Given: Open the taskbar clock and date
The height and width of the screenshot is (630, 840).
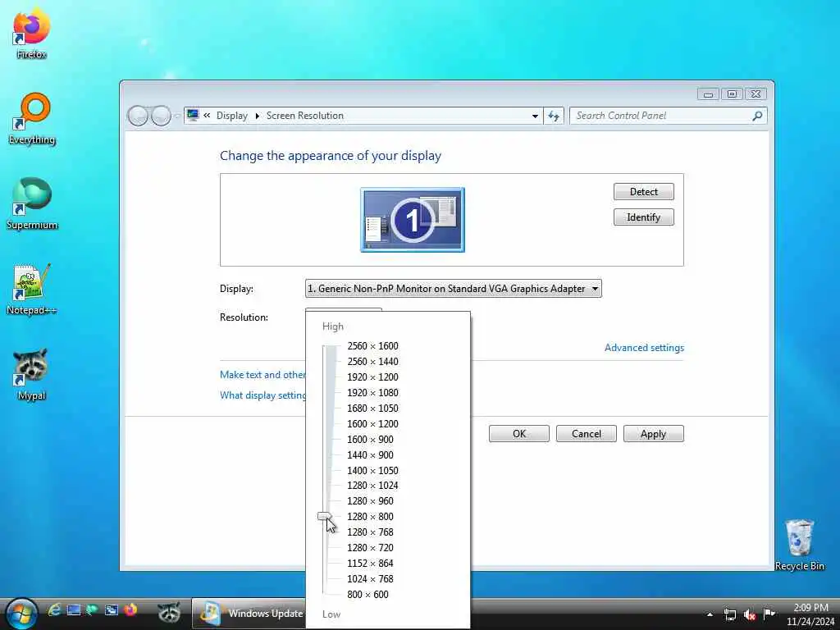Looking at the screenshot, I should click(x=810, y=614).
